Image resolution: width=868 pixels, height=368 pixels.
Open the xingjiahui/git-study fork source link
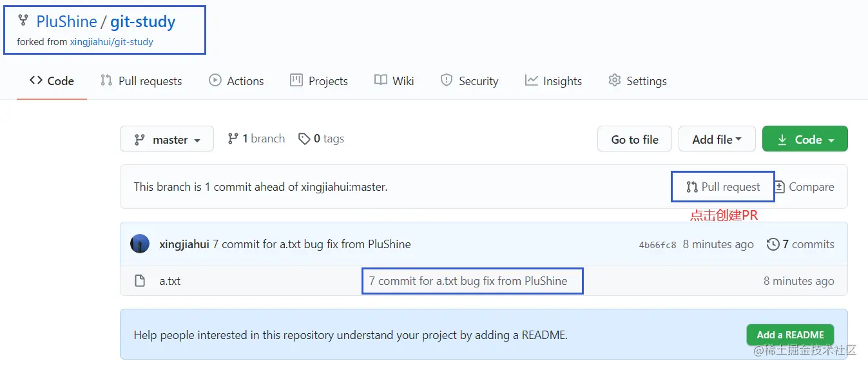[111, 42]
